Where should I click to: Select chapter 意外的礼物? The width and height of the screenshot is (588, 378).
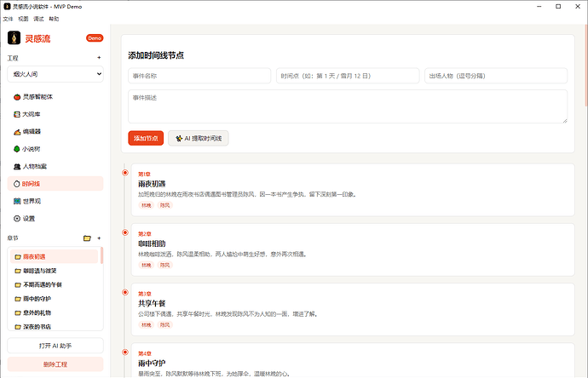point(54,312)
